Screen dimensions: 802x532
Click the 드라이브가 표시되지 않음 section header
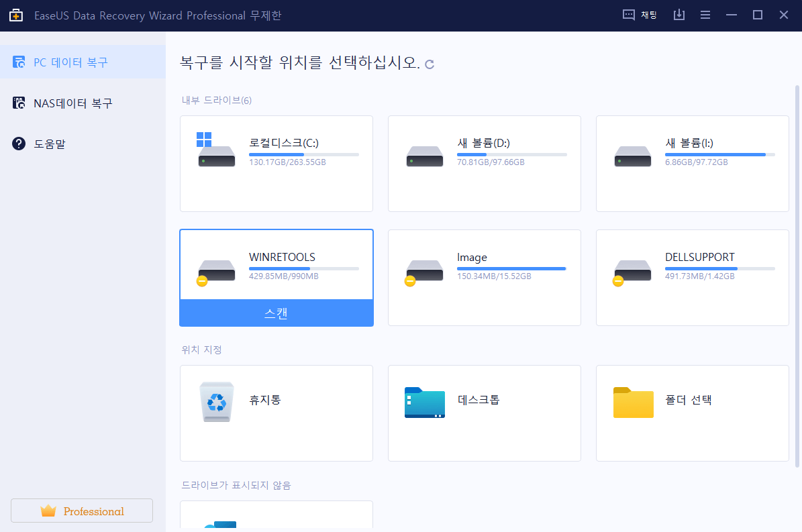pos(236,485)
